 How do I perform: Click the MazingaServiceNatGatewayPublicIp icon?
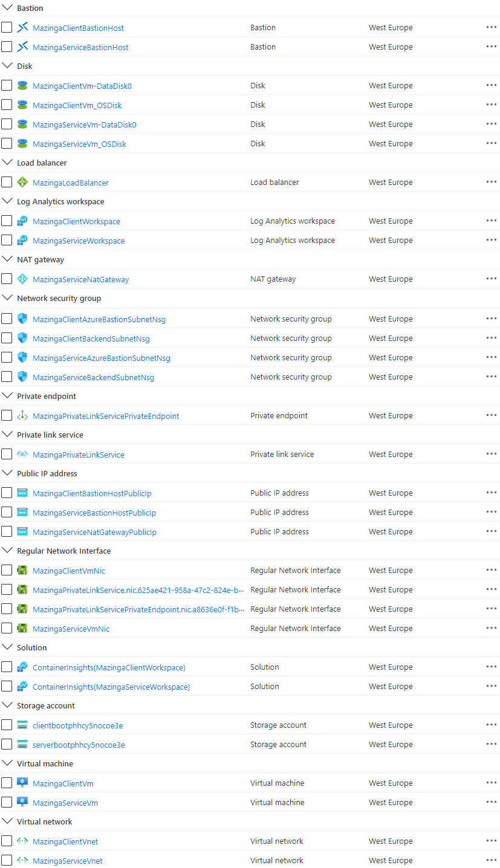coord(22,532)
